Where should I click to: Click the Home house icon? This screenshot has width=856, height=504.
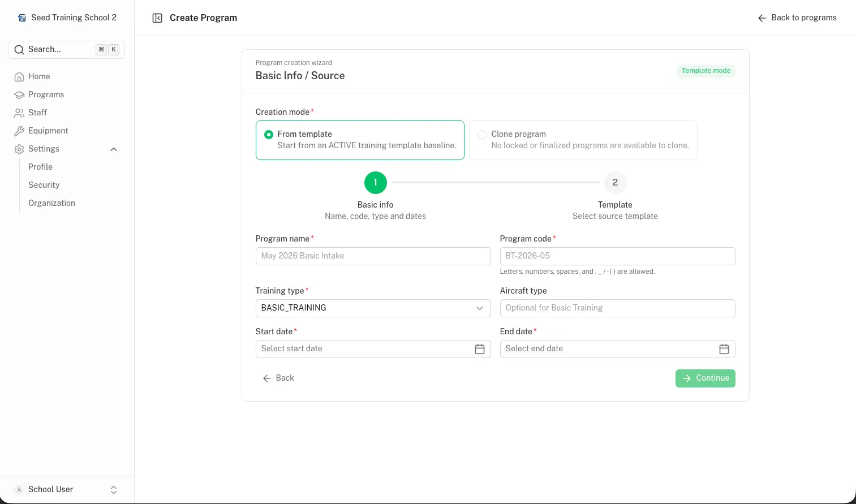19,76
